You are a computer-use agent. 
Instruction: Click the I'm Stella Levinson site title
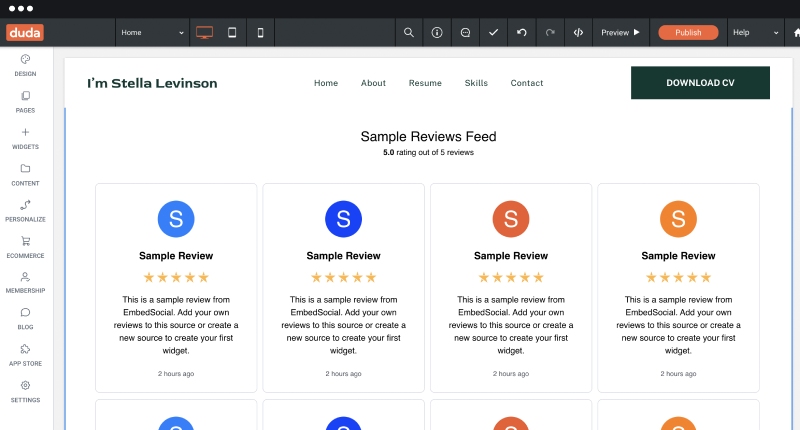(152, 83)
